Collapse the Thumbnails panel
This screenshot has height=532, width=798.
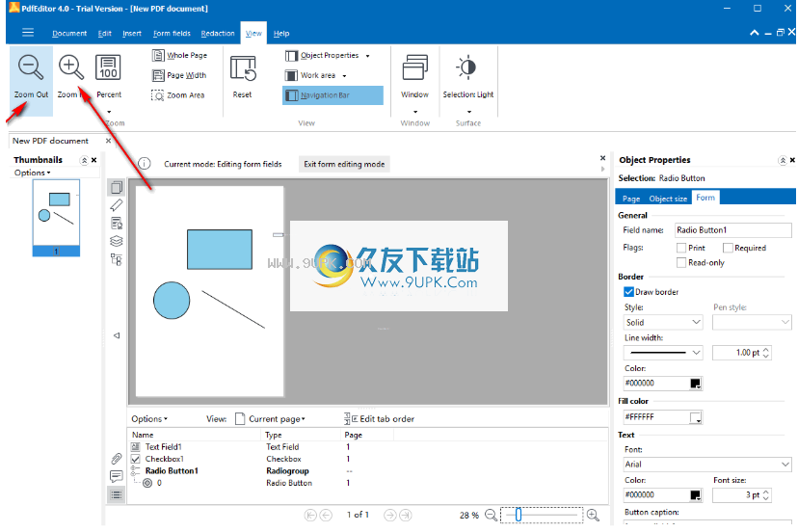click(x=84, y=160)
